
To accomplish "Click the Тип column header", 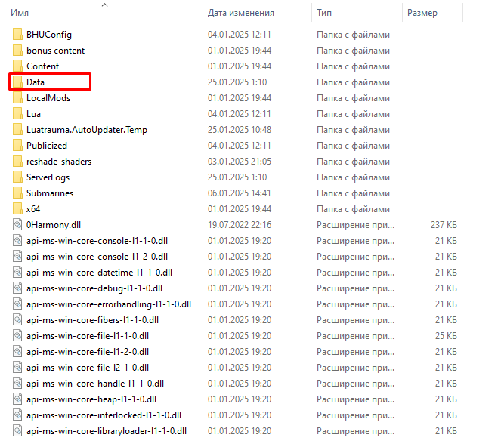I will 323,13.
